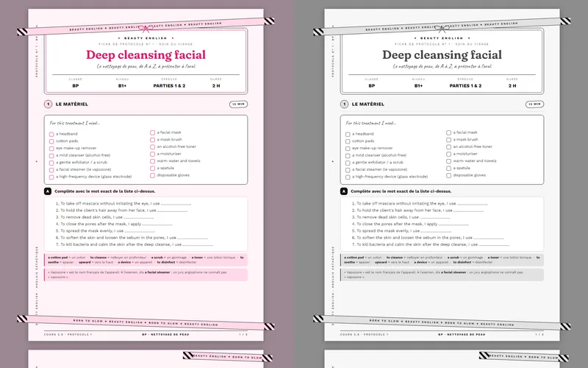Screen dimensions: 588x368
Task: Click blank after 'To soften the skin' gray sheet
Action: tap(489, 238)
